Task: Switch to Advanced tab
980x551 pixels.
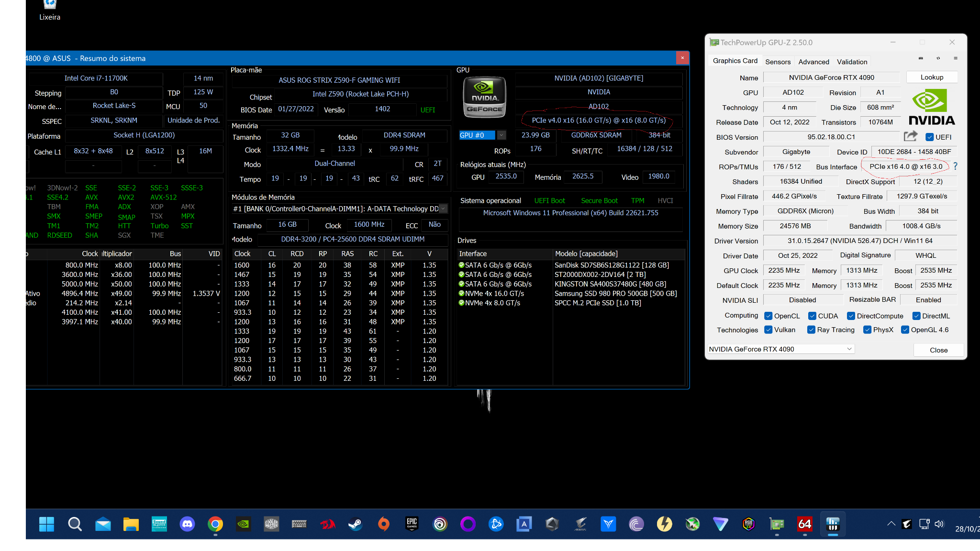Action: (x=813, y=62)
